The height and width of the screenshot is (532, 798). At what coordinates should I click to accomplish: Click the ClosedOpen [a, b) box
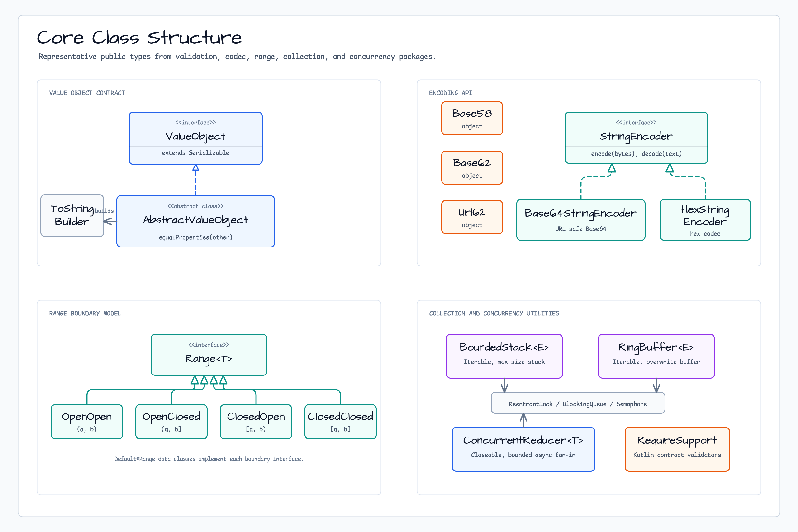click(256, 421)
